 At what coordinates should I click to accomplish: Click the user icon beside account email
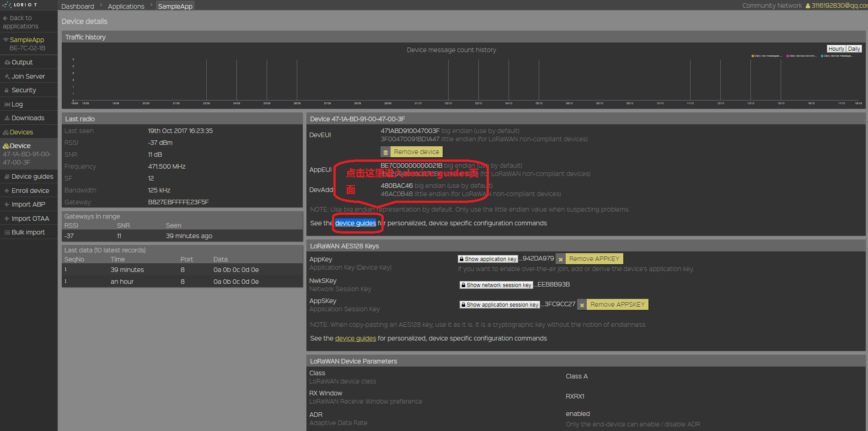808,6
